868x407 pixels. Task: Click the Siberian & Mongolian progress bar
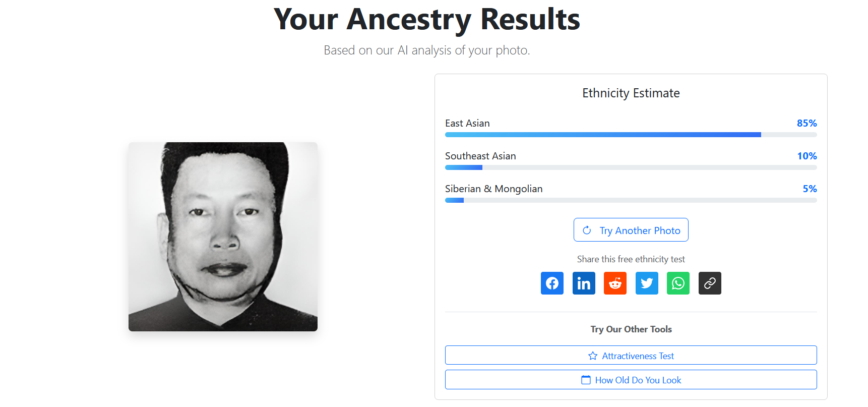click(x=631, y=200)
